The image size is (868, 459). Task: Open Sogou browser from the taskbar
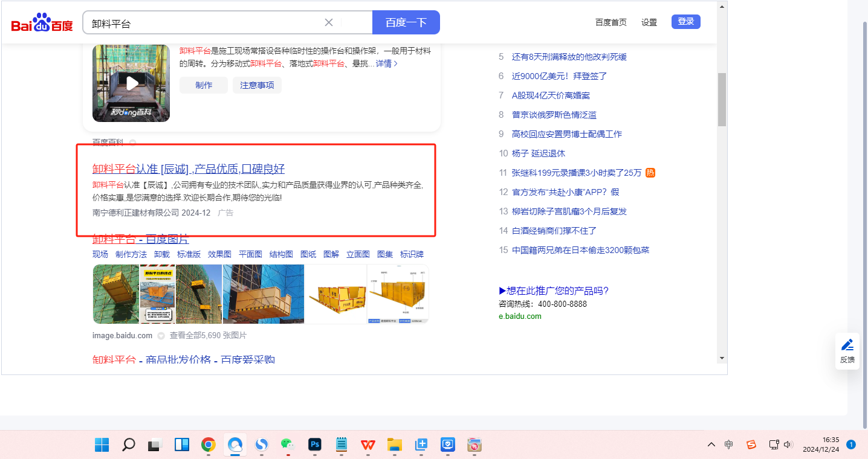262,445
